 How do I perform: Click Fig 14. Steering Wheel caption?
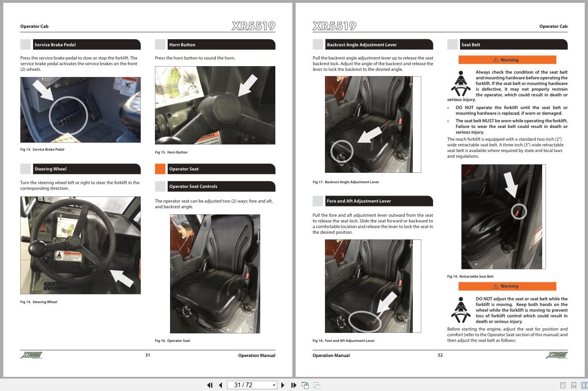[x=39, y=302]
